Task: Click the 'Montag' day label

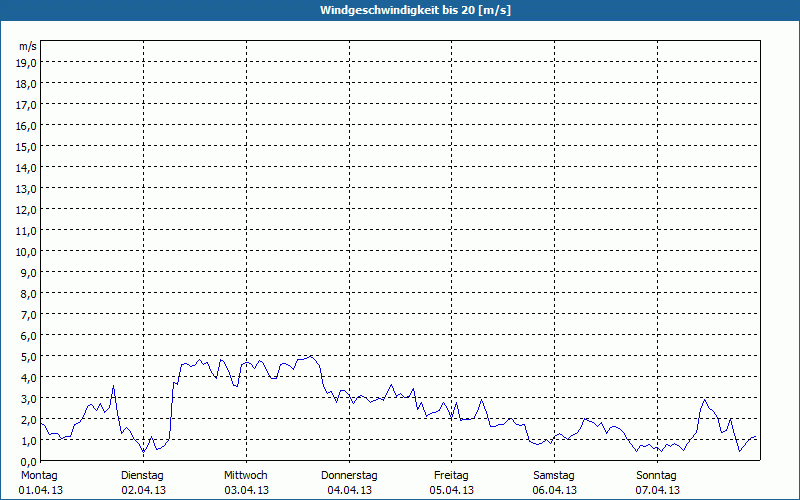Action: [39, 476]
